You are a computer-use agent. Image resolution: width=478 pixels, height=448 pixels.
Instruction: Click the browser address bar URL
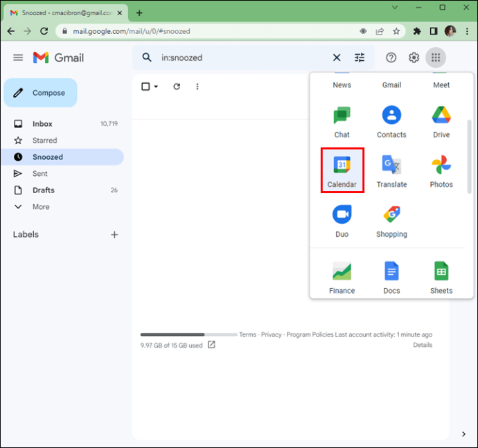pyautogui.click(x=132, y=31)
